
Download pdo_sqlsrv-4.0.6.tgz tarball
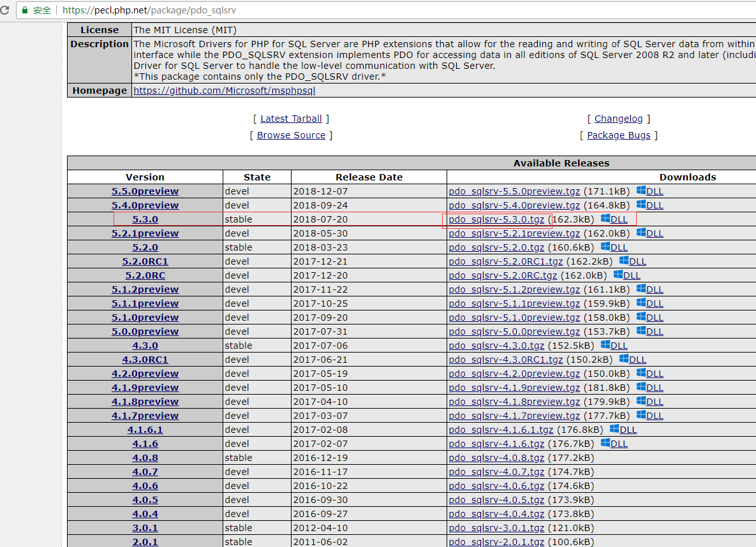pos(496,485)
